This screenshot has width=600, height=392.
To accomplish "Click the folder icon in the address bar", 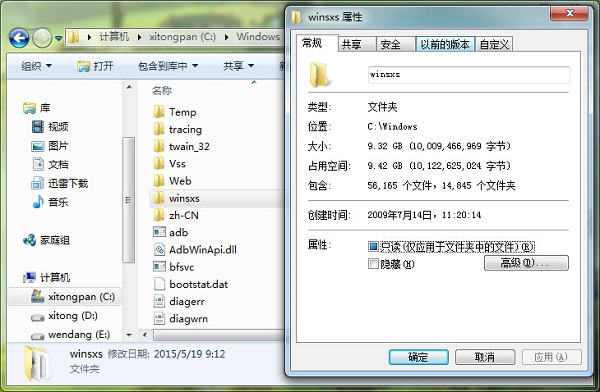I will click(73, 37).
